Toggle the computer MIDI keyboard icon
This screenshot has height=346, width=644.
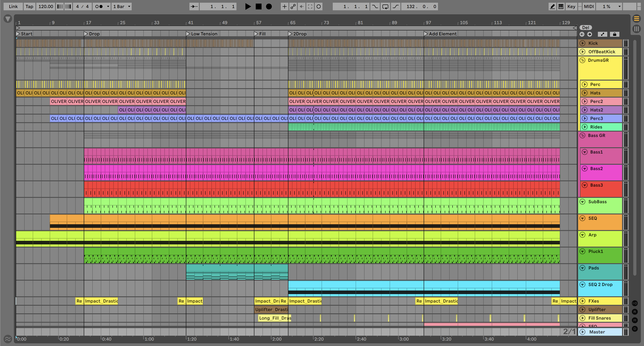(x=561, y=6)
